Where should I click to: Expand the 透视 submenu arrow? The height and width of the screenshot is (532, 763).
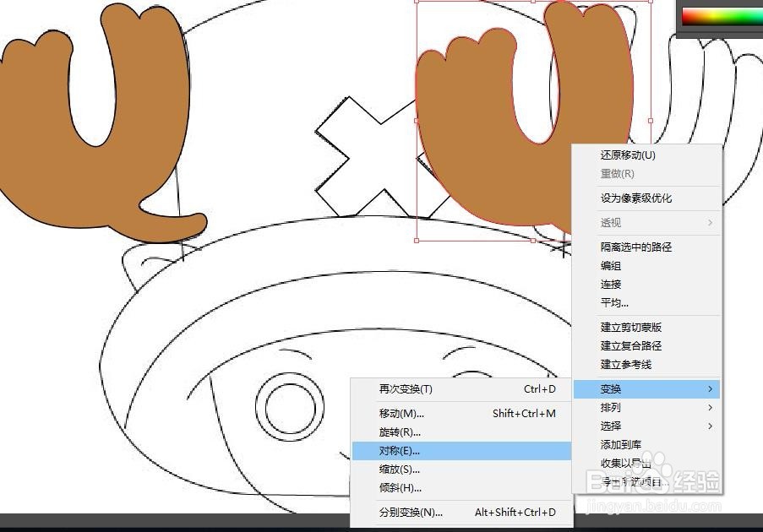pos(710,223)
